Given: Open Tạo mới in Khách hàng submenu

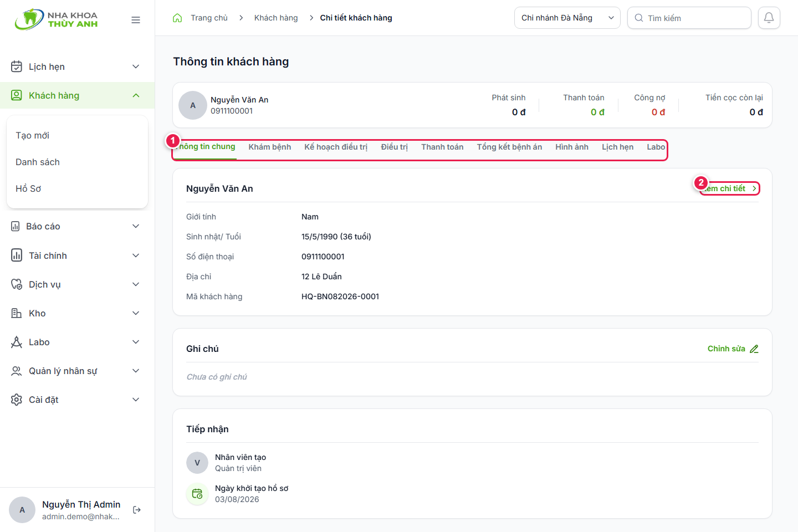Looking at the screenshot, I should tap(33, 135).
